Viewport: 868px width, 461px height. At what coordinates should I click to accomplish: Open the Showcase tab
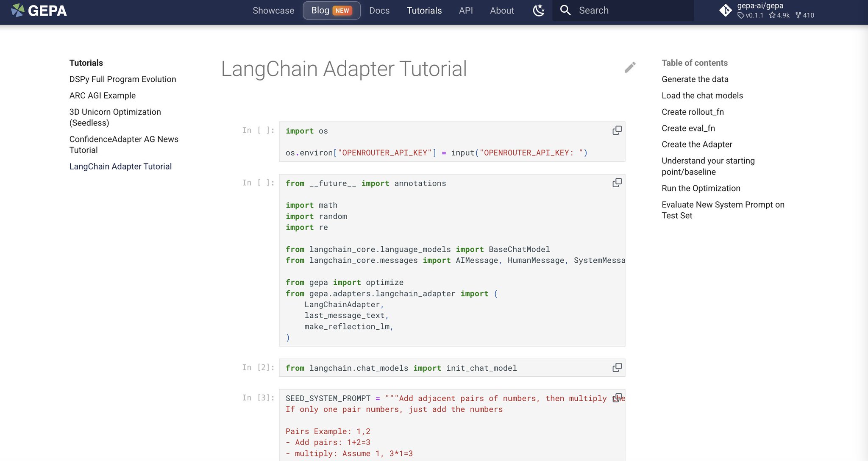273,11
